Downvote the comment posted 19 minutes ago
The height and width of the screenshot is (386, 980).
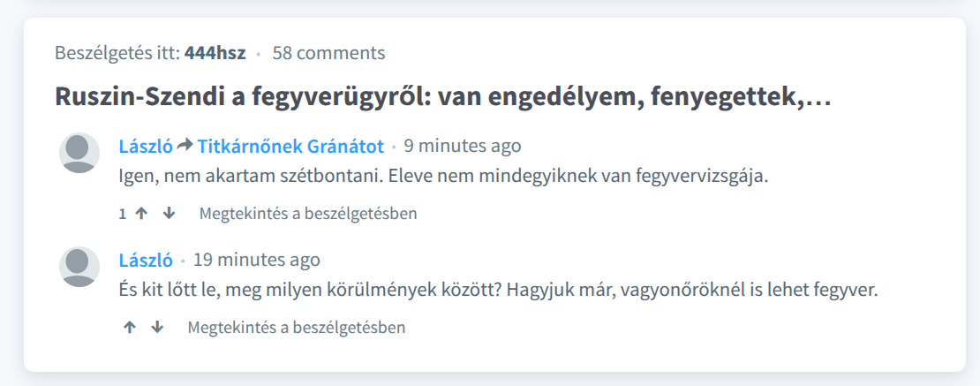[x=157, y=327]
